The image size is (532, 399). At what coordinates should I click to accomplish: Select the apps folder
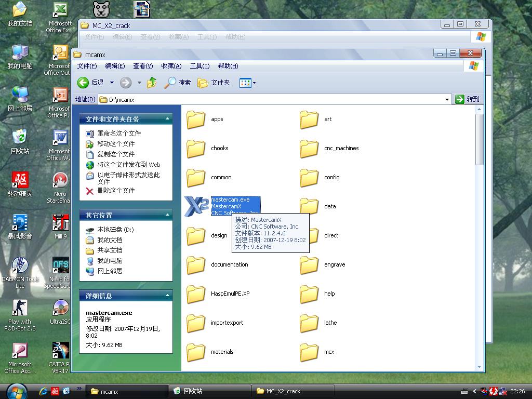click(205, 119)
